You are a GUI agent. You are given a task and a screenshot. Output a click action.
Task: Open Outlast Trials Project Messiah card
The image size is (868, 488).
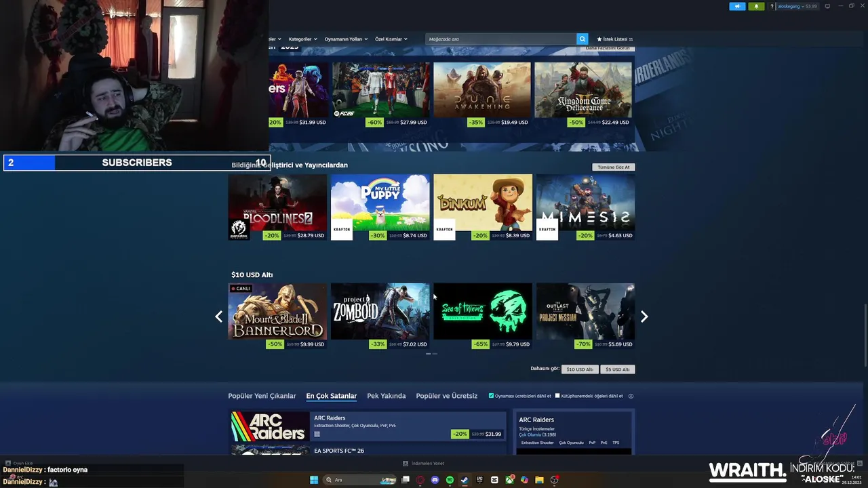[x=586, y=316]
